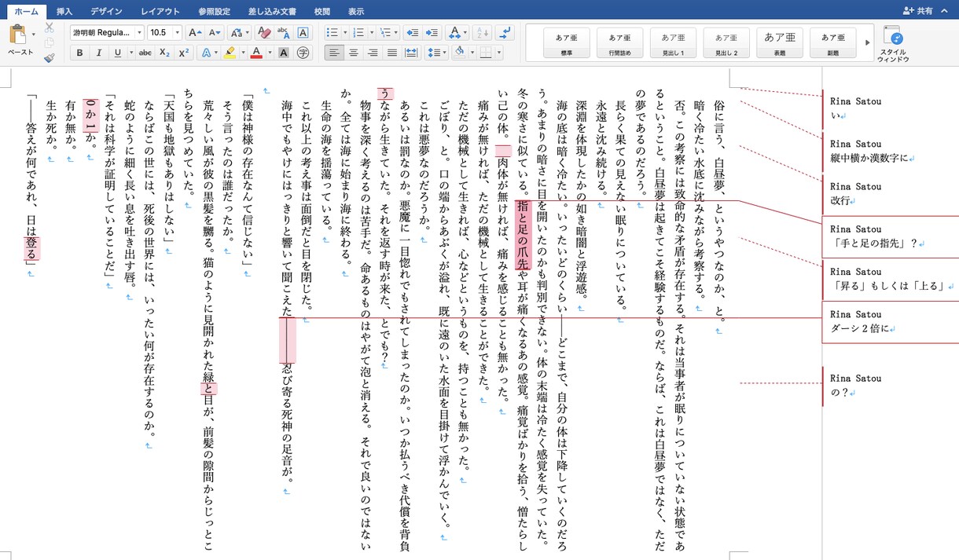Image resolution: width=959 pixels, height=560 pixels.
Task: Click the Cut scissors icon
Action: 49,27
